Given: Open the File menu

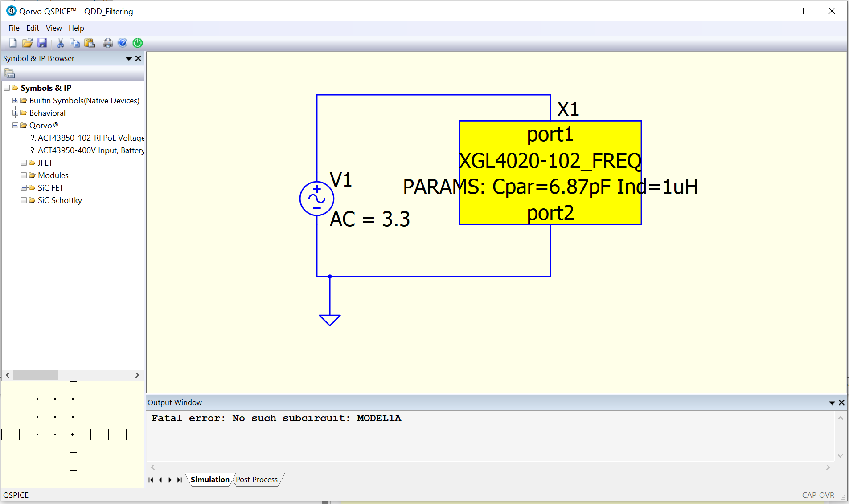Looking at the screenshot, I should coord(14,28).
